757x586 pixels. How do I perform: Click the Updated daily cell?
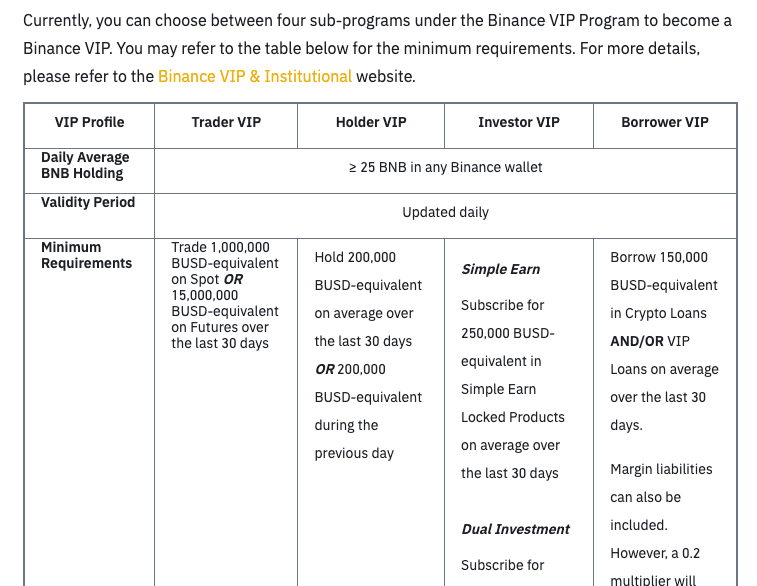[x=445, y=212]
